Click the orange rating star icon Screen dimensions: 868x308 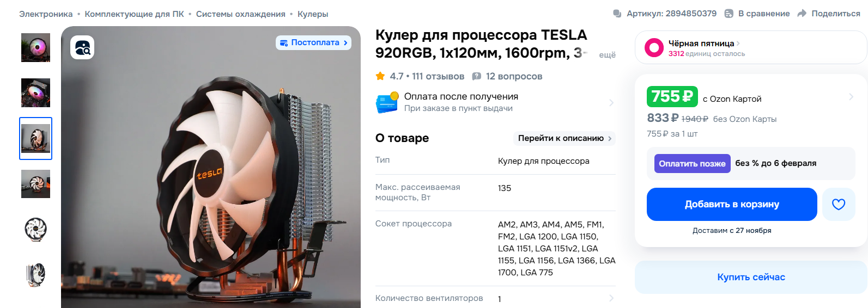(x=380, y=76)
